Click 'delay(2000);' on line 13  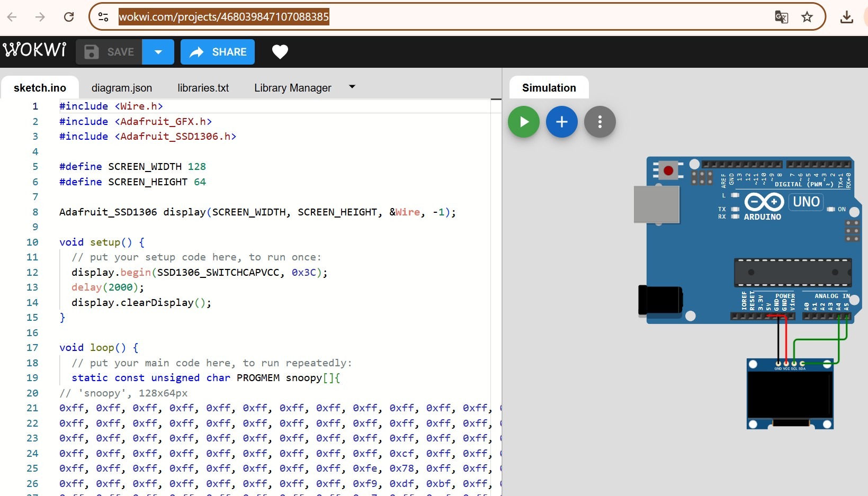tap(108, 287)
